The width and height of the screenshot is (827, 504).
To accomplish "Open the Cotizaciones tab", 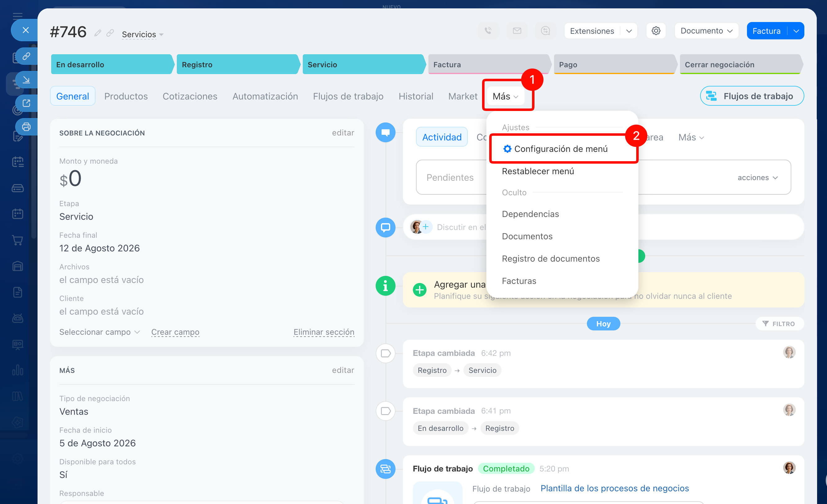I will point(190,96).
